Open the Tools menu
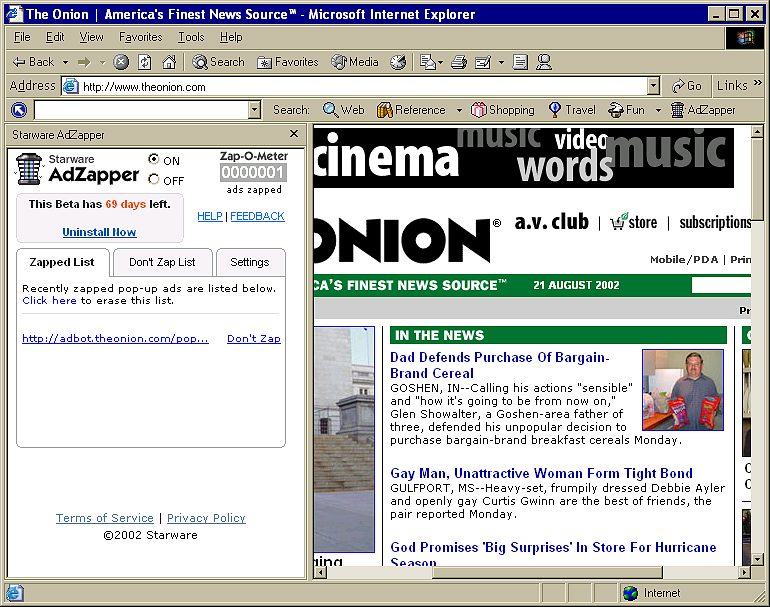 (x=191, y=37)
